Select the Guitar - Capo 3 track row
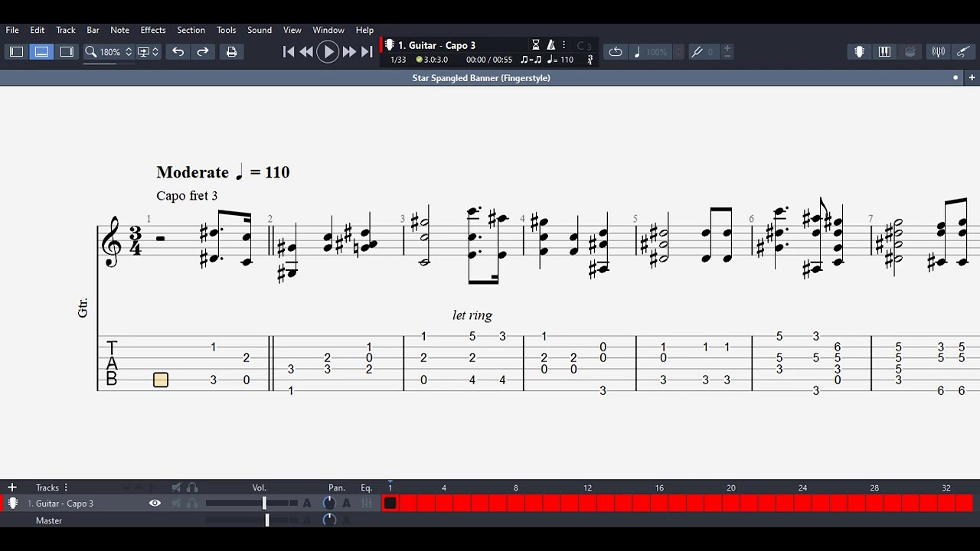The height and width of the screenshot is (551, 980). tap(64, 503)
